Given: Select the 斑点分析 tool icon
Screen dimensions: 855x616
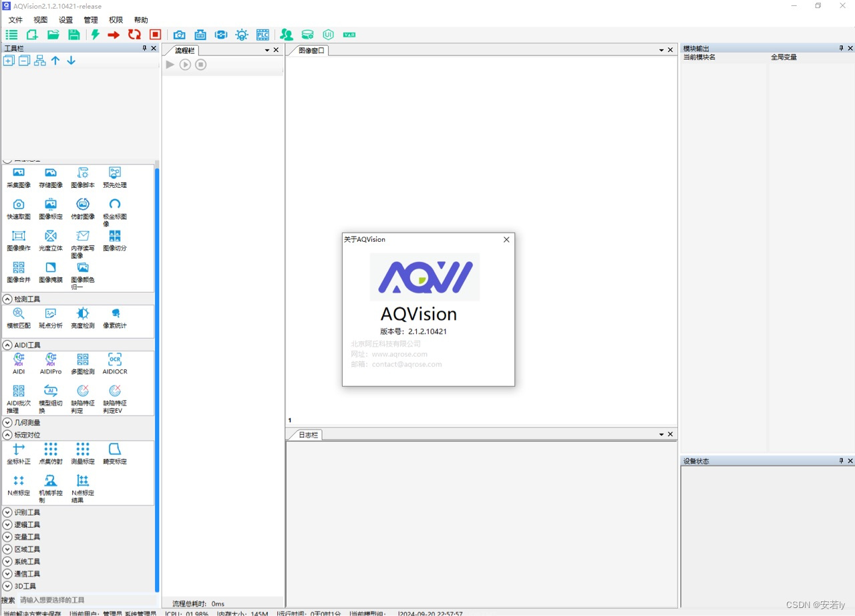Looking at the screenshot, I should click(x=51, y=313).
